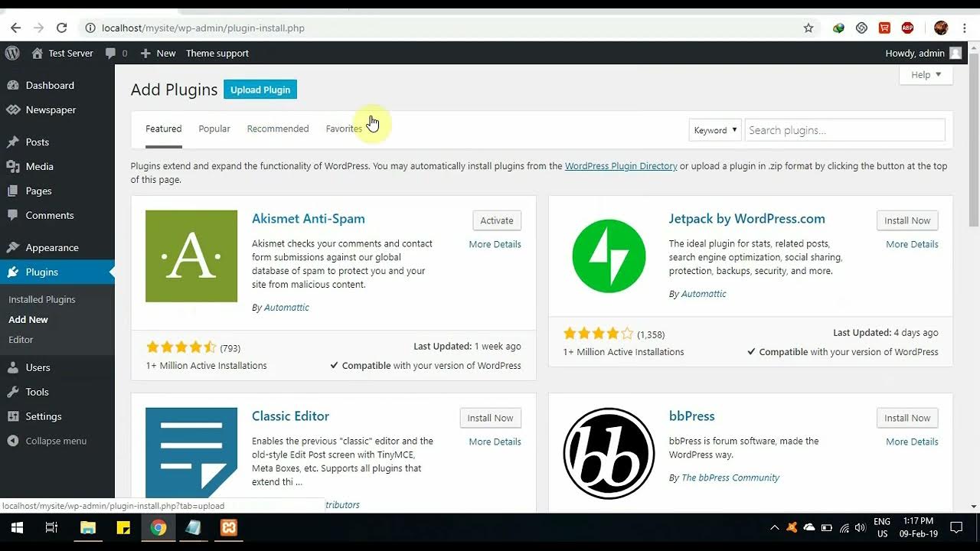The height and width of the screenshot is (551, 980).
Task: Install the bbPress plugin now
Action: [907, 418]
